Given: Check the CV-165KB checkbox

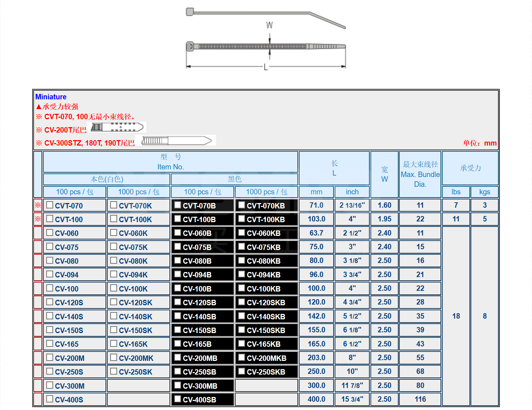Looking at the screenshot, I should click(x=242, y=343).
